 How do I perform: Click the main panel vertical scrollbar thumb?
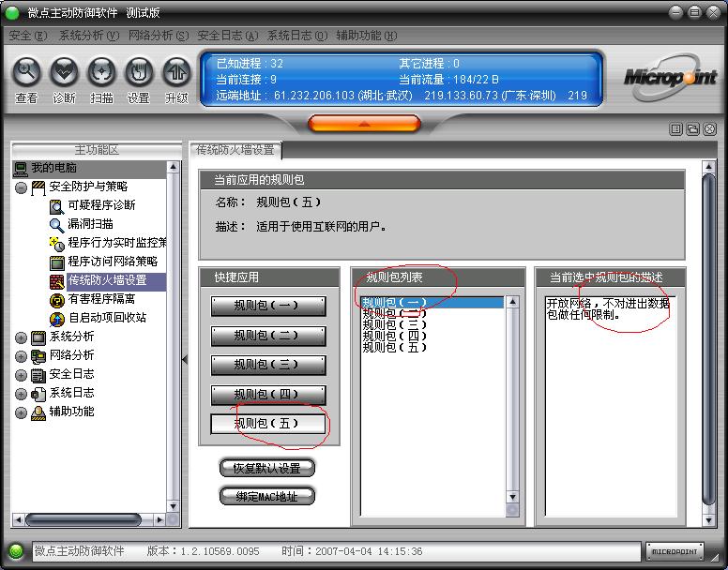(708, 340)
